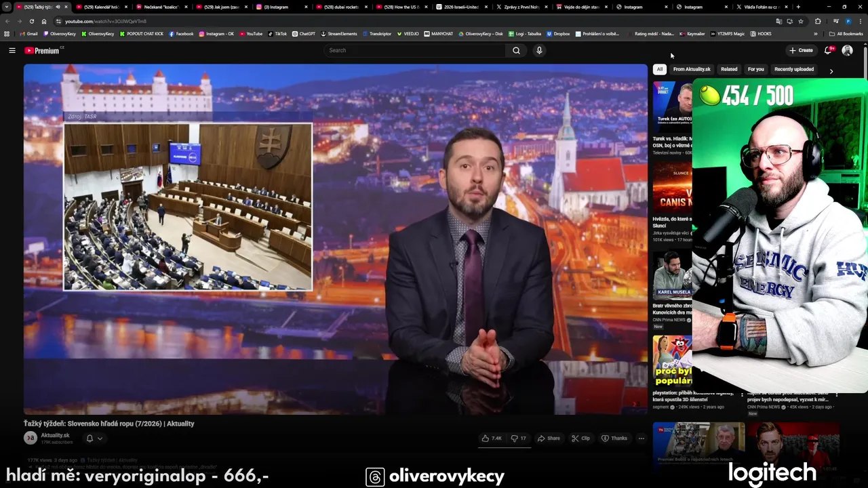The height and width of the screenshot is (488, 868).
Task: Open Crash Bandicoot PlayStation video thumbnail
Action: point(673,361)
